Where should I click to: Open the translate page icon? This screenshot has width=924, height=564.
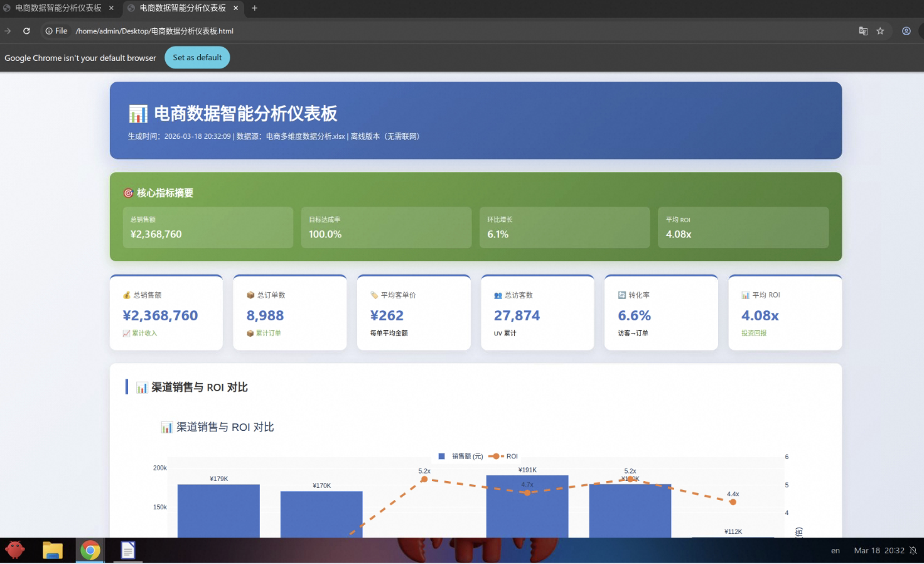click(x=863, y=31)
